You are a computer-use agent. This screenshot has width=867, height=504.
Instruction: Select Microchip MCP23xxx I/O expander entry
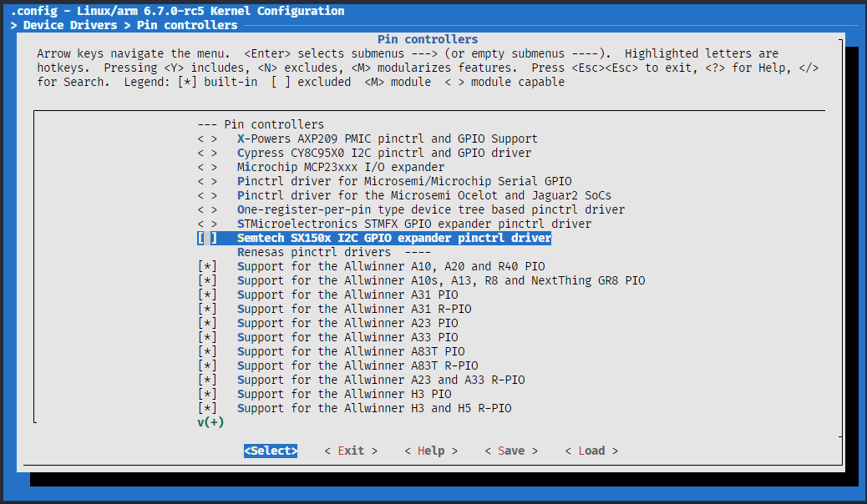340,167
